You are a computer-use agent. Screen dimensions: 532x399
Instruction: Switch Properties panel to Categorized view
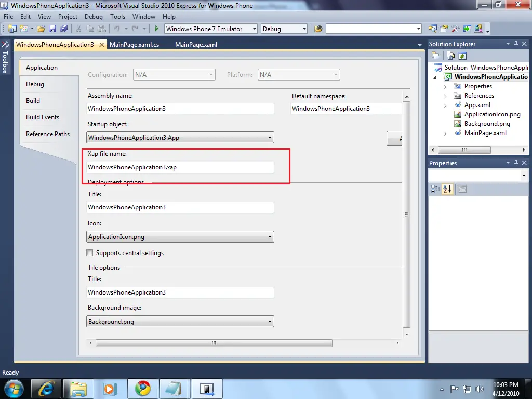click(435, 189)
